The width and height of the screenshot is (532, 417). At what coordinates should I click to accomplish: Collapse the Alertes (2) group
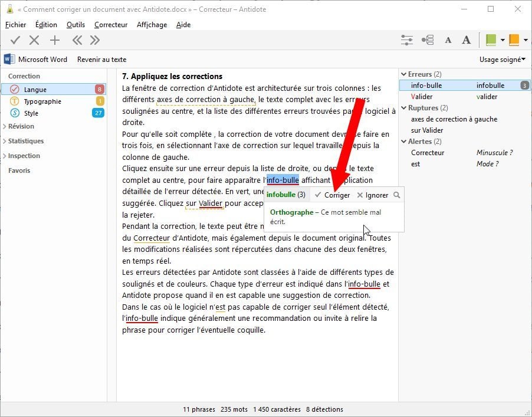click(x=404, y=142)
